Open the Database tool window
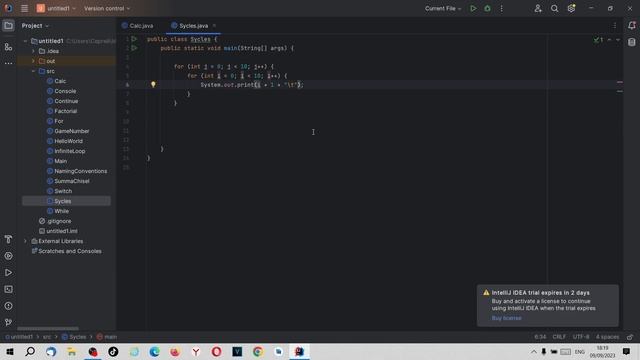Viewport: 640px width, 360px height. click(631, 42)
